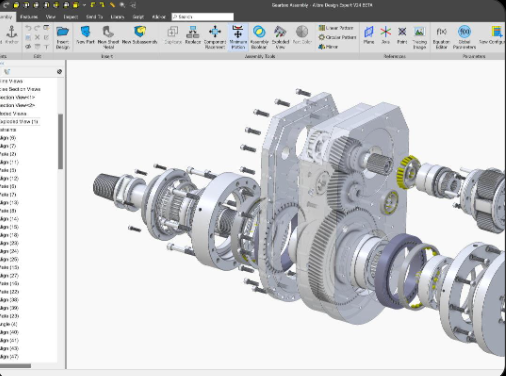The image size is (506, 376).
Task: Select Section View<1> in the tree
Action: (x=17, y=97)
